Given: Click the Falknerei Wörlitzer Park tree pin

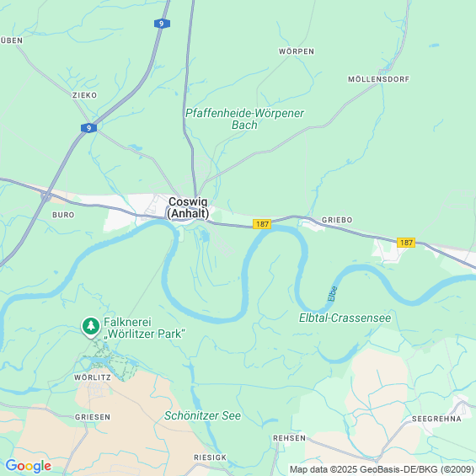Looking at the screenshot, I should [91, 327].
